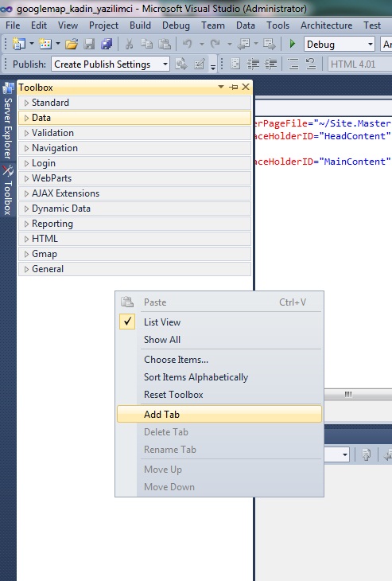Click the Add New Item toolbar icon
Viewport: 392px width, 581px height.
45,45
